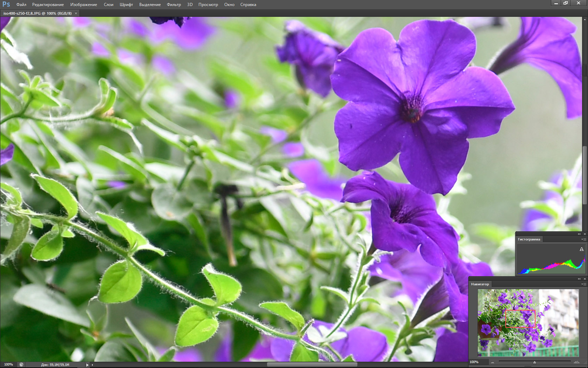Click the Navigator preview thumbnail
The width and height of the screenshot is (588, 368).
pos(528,323)
